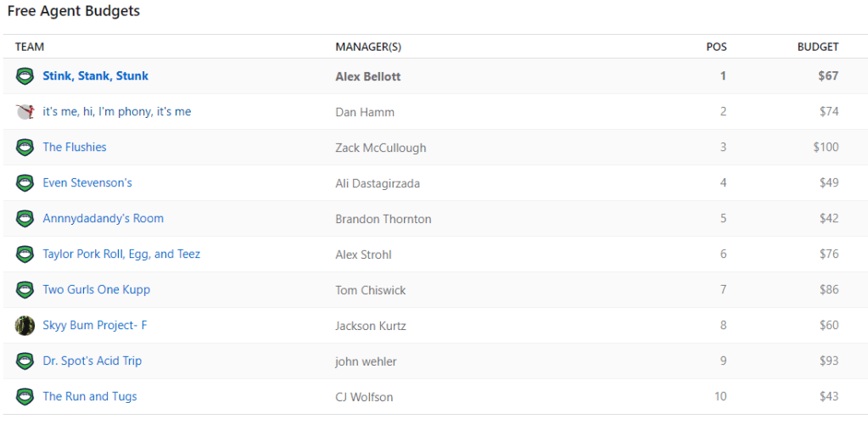Image resolution: width=868 pixels, height=425 pixels.
Task: Select manager name Alex Bellott
Action: [368, 76]
